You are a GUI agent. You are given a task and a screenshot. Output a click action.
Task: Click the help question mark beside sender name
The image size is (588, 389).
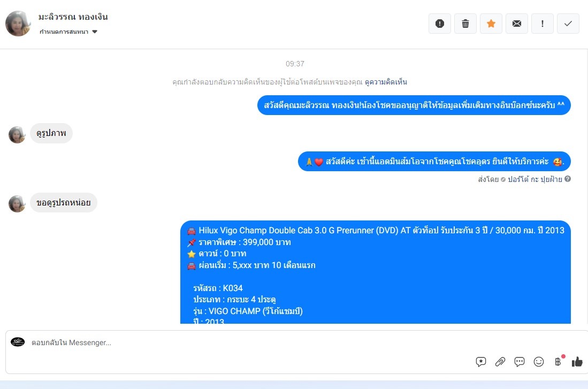pos(568,179)
